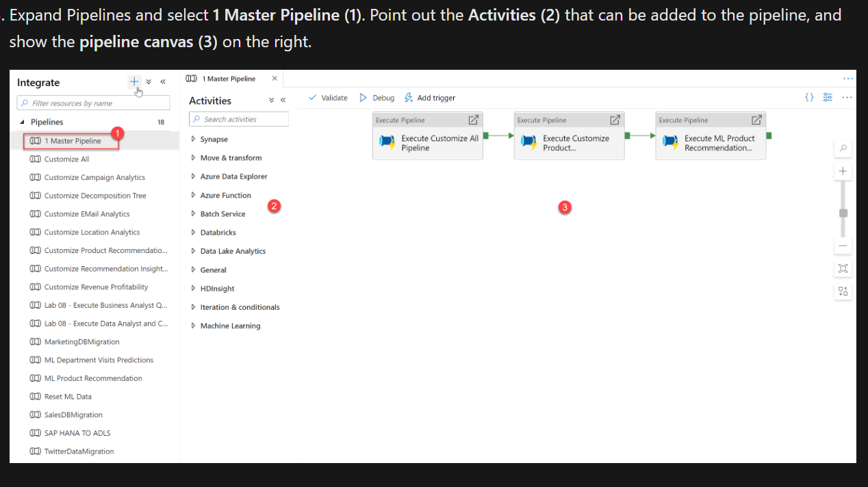Open ML Product Recommendation pipeline in tree
Viewport: 868px width, 487px height.
[93, 378]
